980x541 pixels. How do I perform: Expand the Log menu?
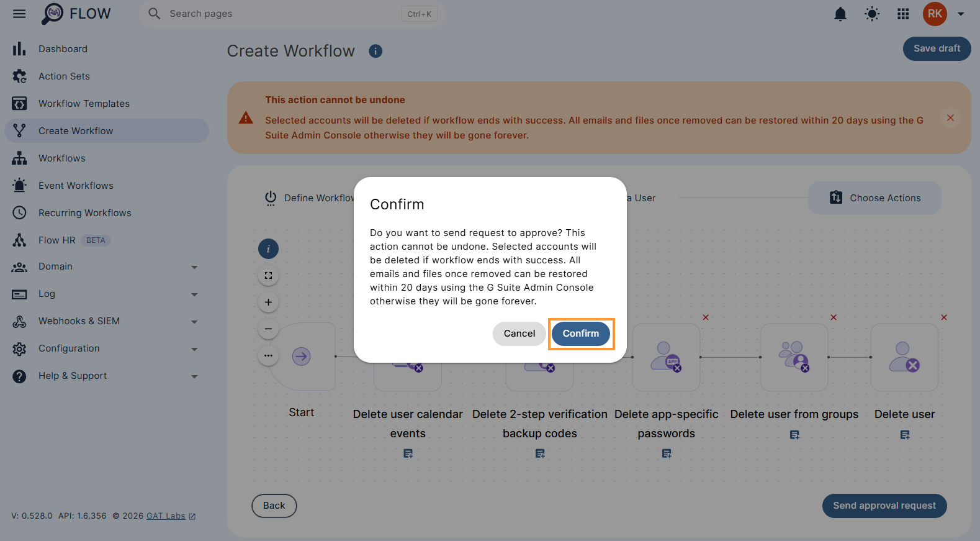pos(107,294)
